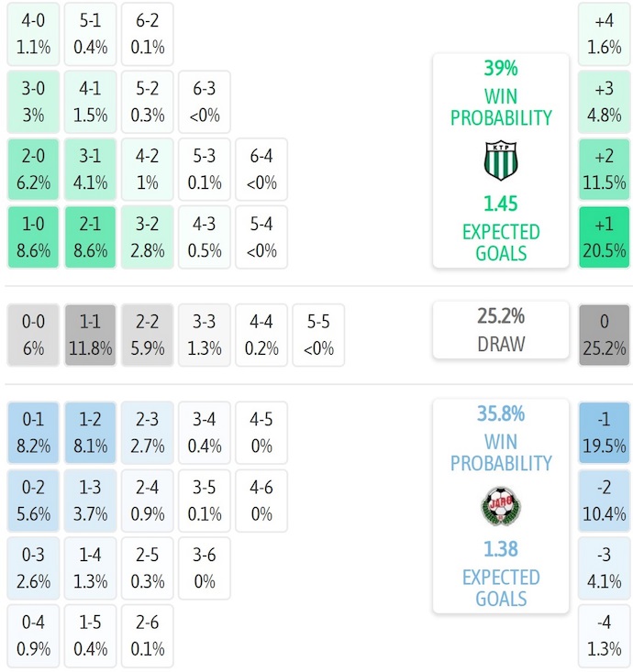Screen dimensions: 633x672
Task: Select the 2-1 scoreline tile at 8.6%
Action: 90,237
